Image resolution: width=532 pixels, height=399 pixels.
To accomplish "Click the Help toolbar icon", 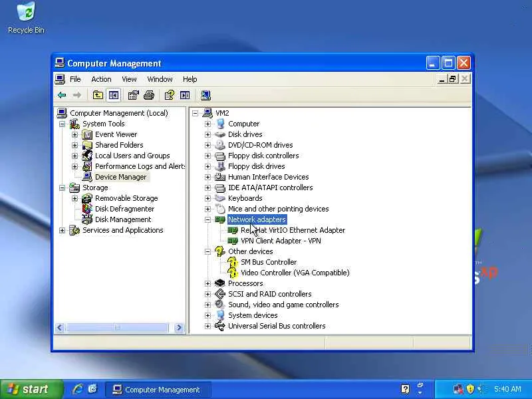I will point(169,95).
